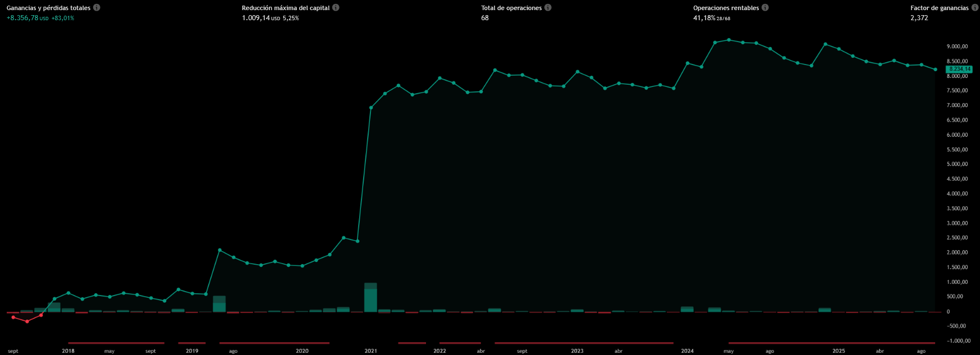Click info icon beside Factor de ganancias
Screen dimensions: 980x355
tap(974, 8)
